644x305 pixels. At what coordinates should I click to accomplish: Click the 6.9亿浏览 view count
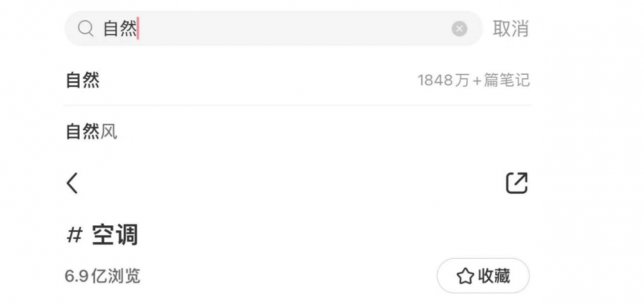point(103,276)
